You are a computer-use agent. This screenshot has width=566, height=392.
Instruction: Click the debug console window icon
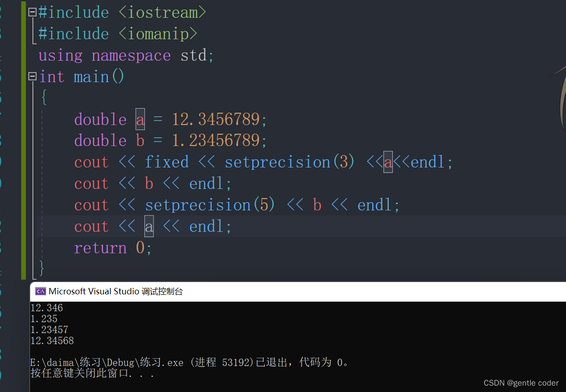(40, 291)
